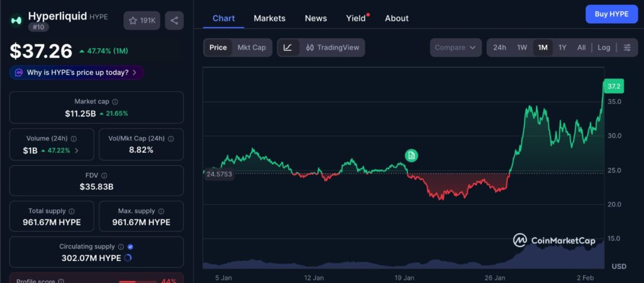Click the 8.82% Vol/Mkt Cap value
The height and width of the screenshot is (283, 644).
pos(141,150)
